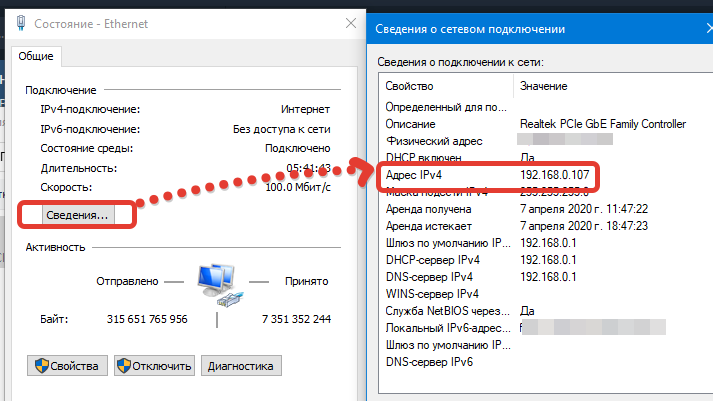Click the Свойство column header
The image size is (713, 401).
tap(445, 87)
